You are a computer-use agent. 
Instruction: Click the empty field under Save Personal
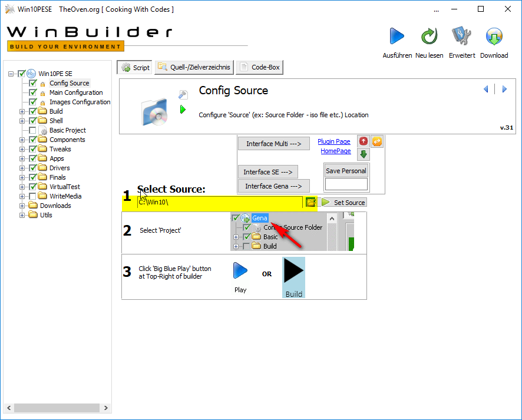346,184
